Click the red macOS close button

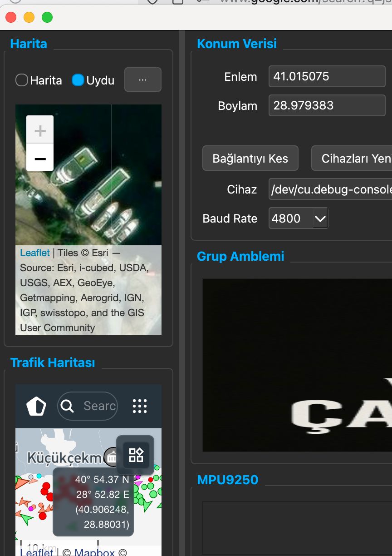(11, 18)
